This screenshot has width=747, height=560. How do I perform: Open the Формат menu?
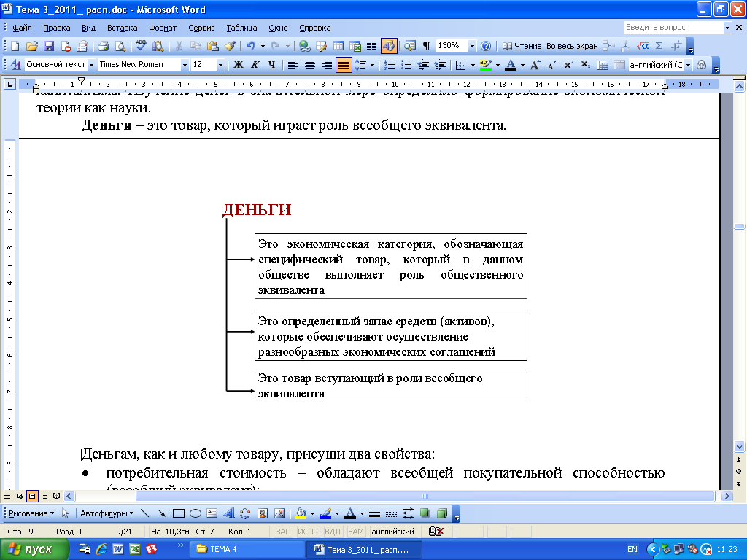[x=163, y=28]
